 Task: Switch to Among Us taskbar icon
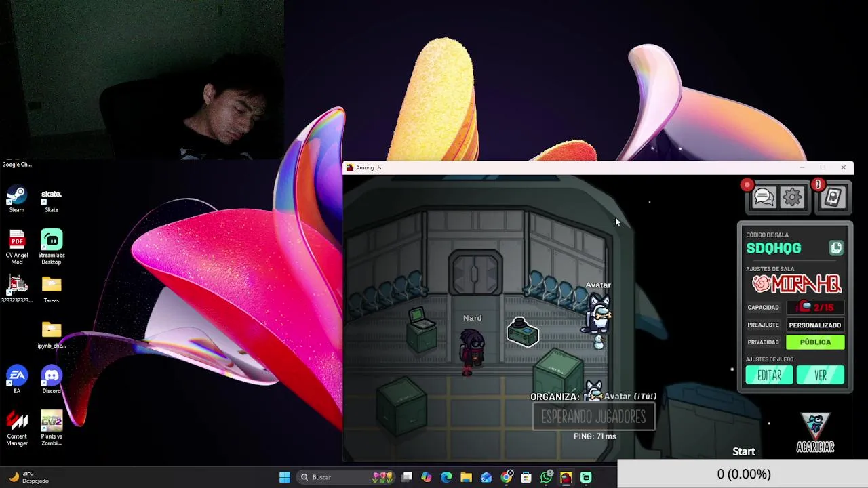[x=566, y=477]
